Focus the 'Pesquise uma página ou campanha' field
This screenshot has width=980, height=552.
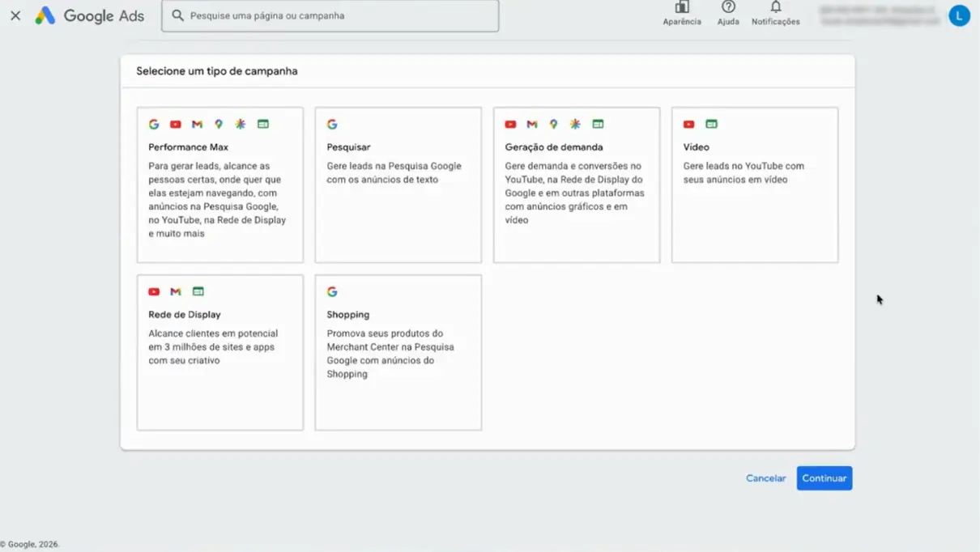tap(330, 15)
